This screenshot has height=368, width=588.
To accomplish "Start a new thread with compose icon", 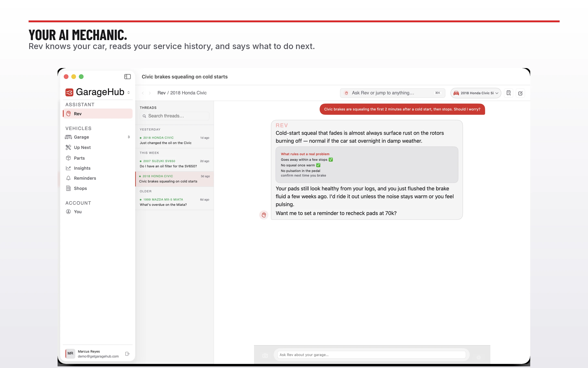I will point(520,93).
